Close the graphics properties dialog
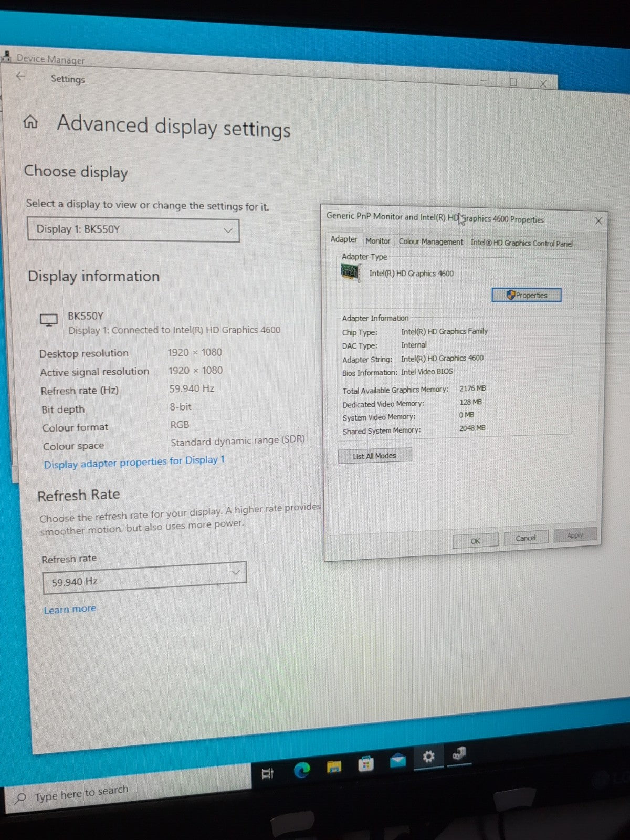 [x=598, y=221]
